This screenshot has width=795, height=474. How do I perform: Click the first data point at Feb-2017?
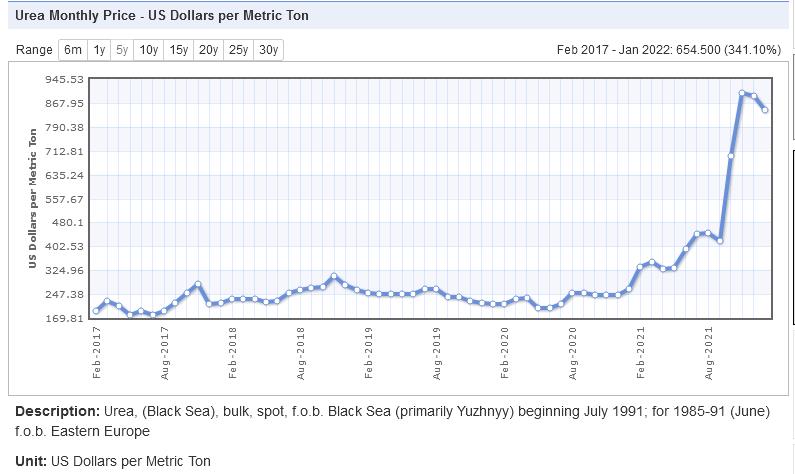click(x=96, y=311)
